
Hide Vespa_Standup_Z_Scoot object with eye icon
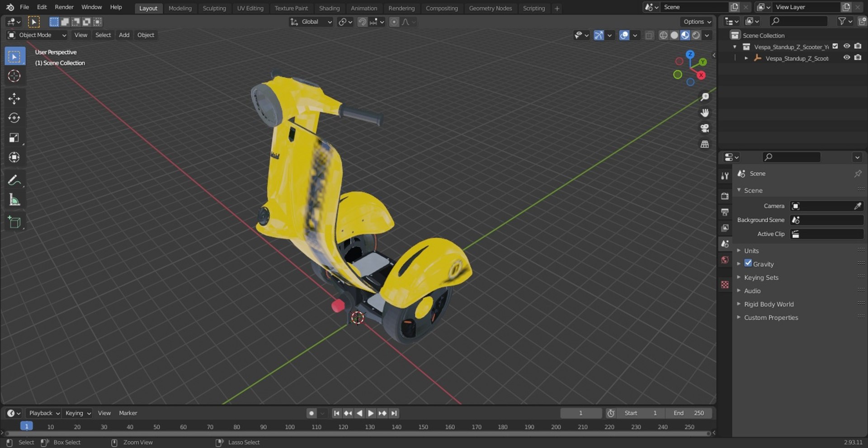coord(847,57)
